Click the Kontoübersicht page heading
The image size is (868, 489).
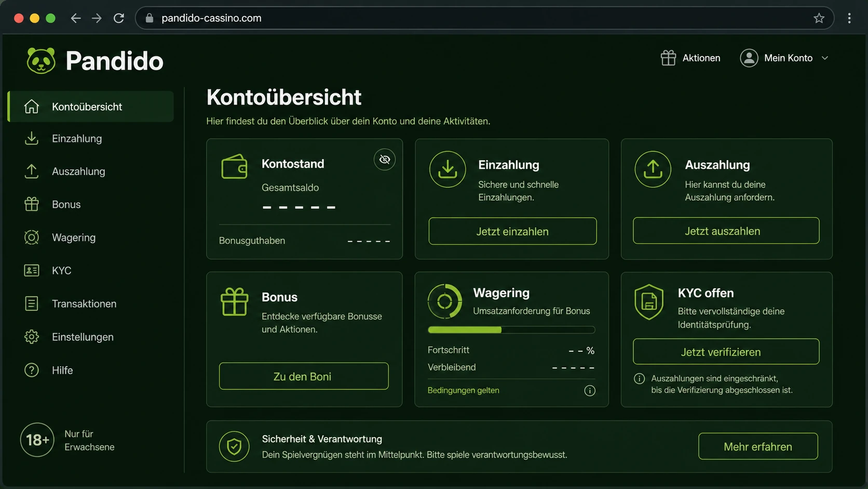[284, 97]
